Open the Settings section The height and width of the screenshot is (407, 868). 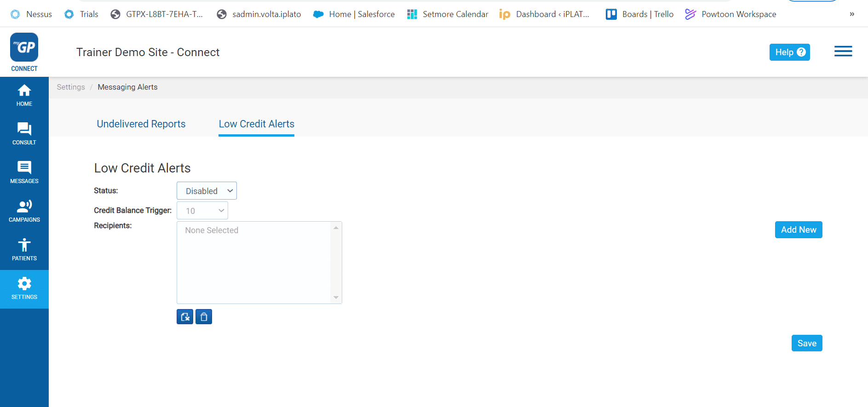click(24, 289)
